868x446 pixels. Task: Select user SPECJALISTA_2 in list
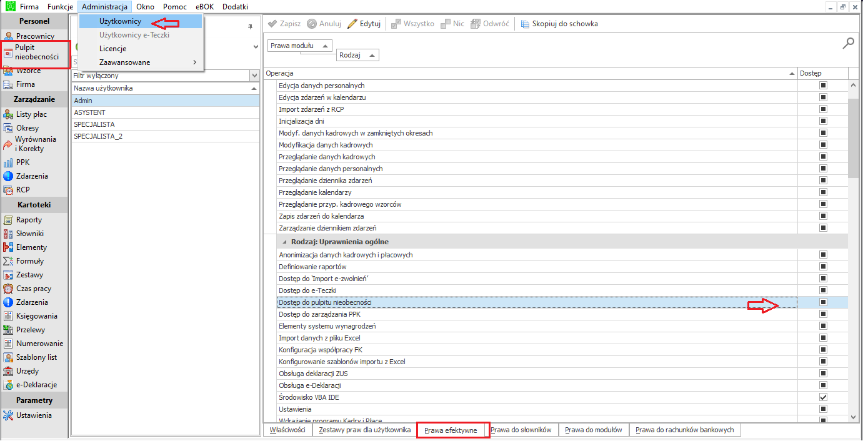point(166,136)
